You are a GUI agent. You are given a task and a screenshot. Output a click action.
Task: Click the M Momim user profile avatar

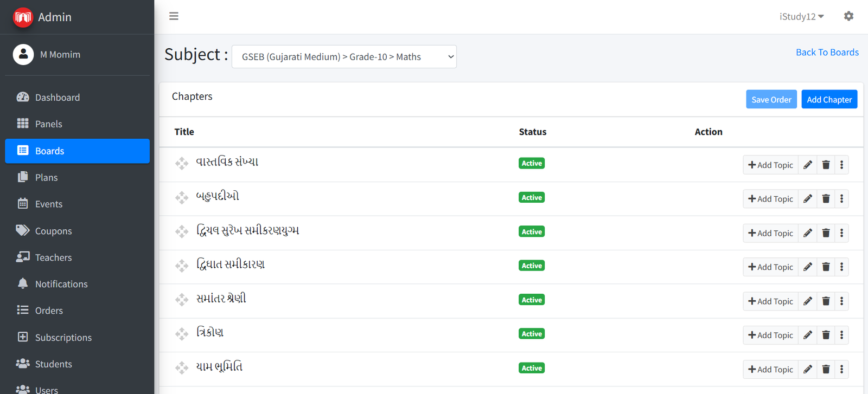[x=23, y=55]
